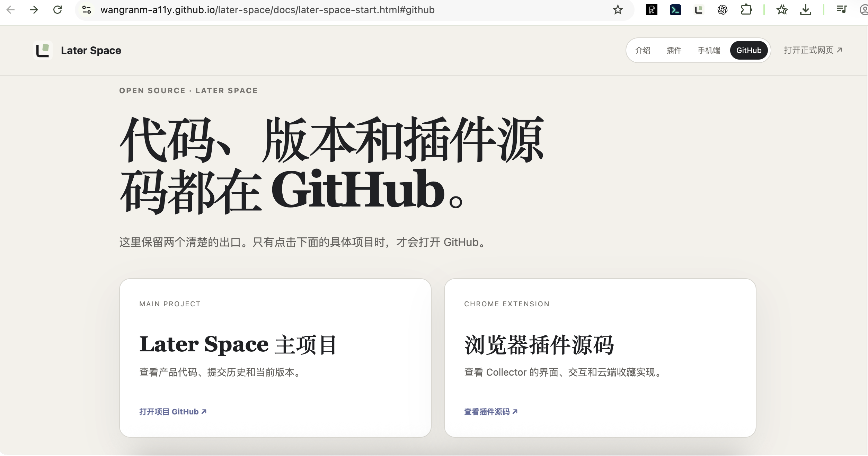
Task: Bookmark this page with the star icon
Action: 618,10
